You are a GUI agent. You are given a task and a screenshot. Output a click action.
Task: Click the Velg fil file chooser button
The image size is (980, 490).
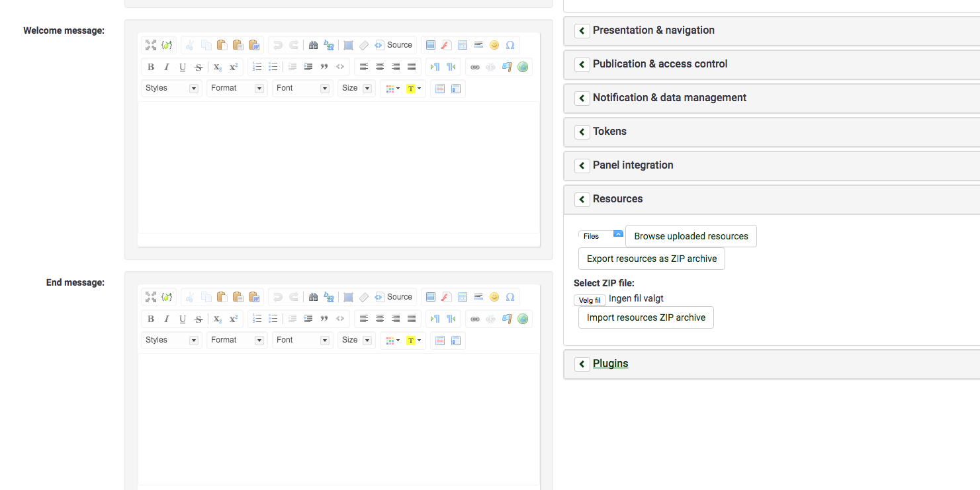[590, 300]
